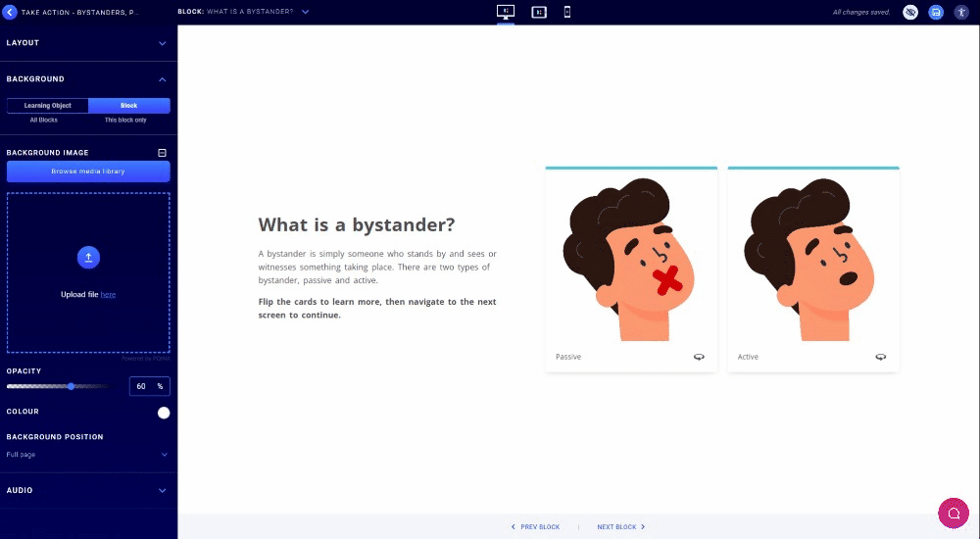The width and height of the screenshot is (980, 539).
Task: Click the back arrow beside Take Action title
Action: 11,12
